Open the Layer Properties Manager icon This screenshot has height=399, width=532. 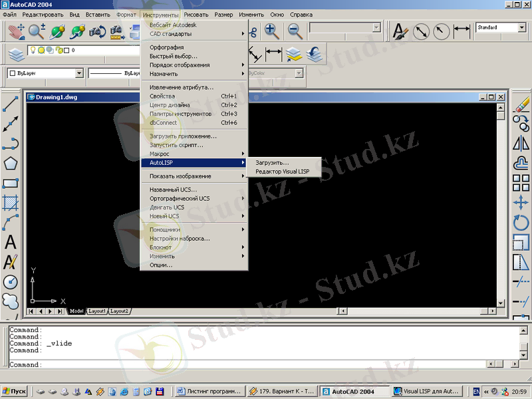pos(16,53)
